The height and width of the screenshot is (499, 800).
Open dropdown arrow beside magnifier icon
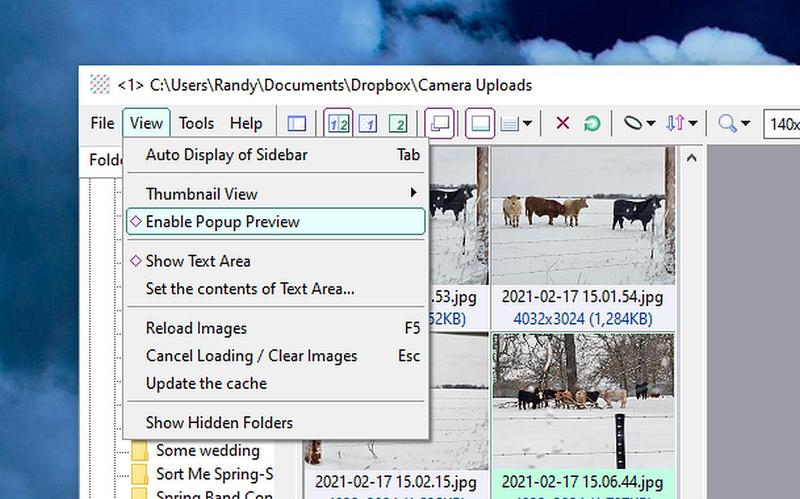pos(745,123)
